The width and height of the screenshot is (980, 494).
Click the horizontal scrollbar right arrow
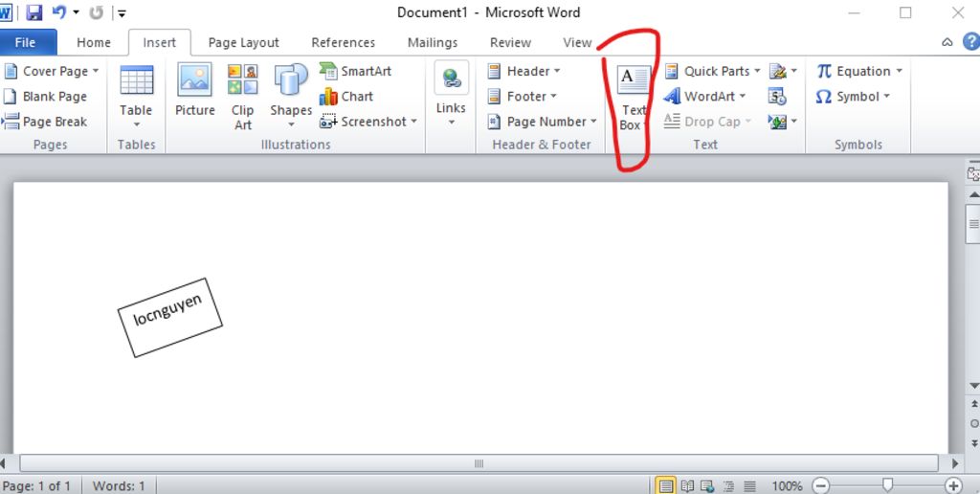click(x=955, y=463)
